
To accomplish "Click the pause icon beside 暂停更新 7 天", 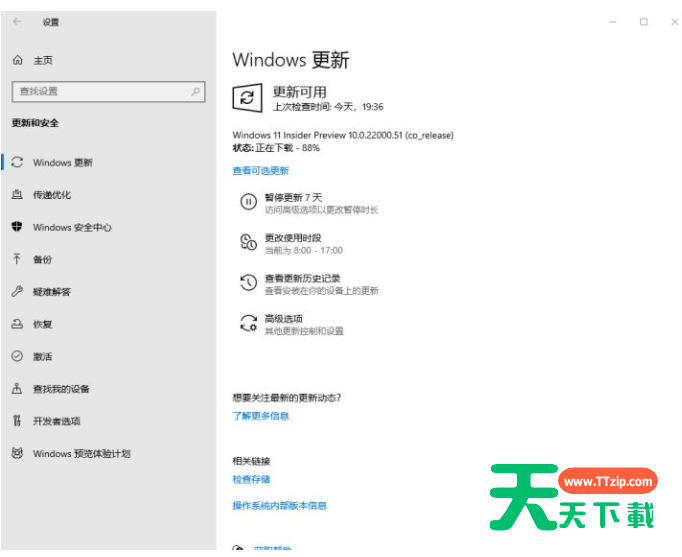I will pos(249,202).
